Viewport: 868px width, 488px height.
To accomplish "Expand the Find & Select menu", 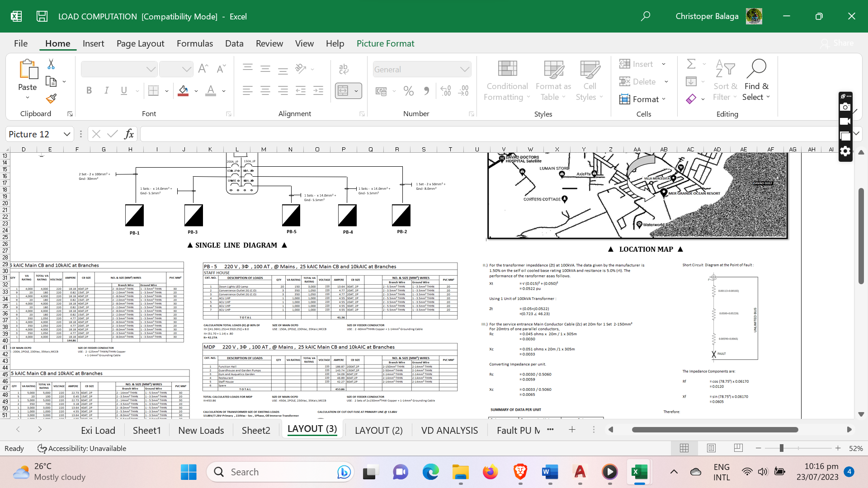I will point(756,80).
